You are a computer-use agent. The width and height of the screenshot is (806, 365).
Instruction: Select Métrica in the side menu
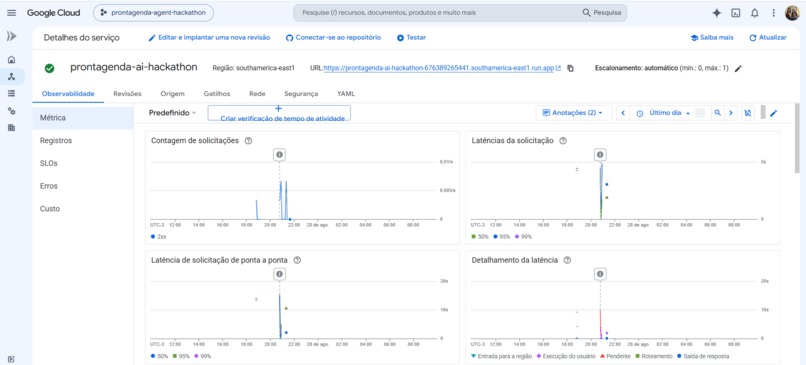83,118
